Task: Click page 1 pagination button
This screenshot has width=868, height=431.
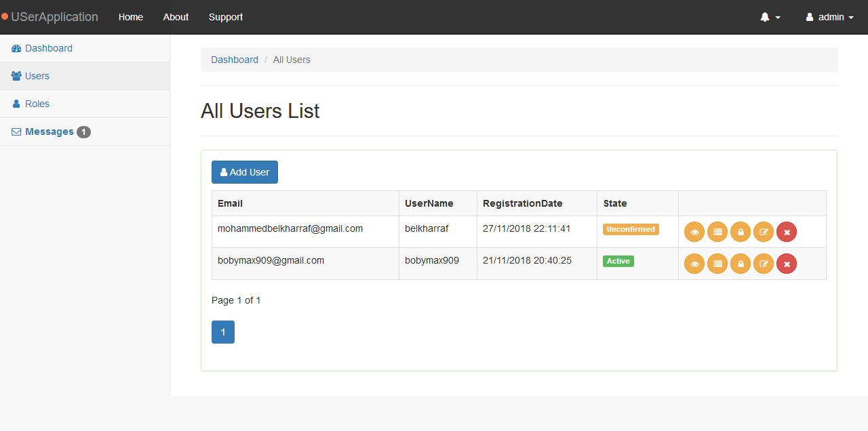Action: click(223, 332)
